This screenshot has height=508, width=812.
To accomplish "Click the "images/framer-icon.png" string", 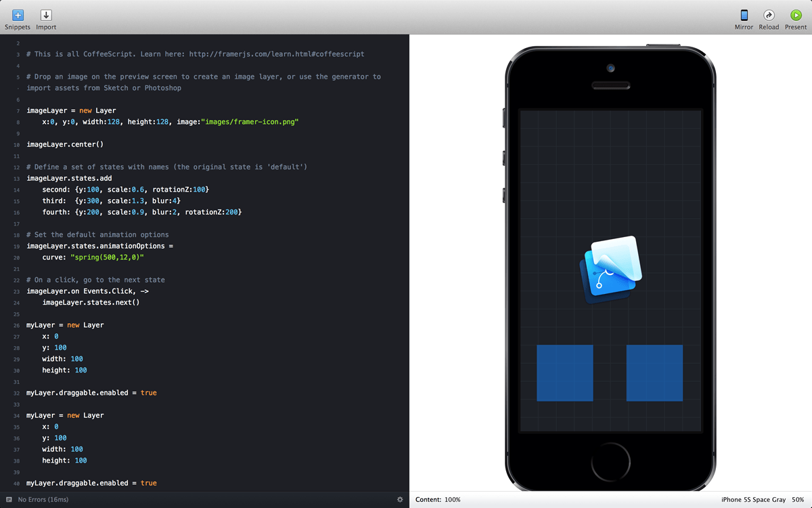I will coord(250,122).
